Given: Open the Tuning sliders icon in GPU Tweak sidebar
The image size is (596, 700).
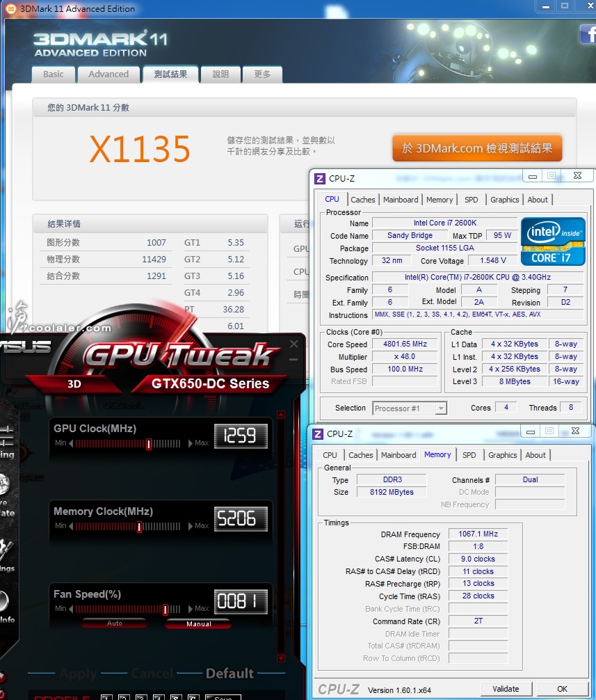Looking at the screenshot, I should coord(6,436).
